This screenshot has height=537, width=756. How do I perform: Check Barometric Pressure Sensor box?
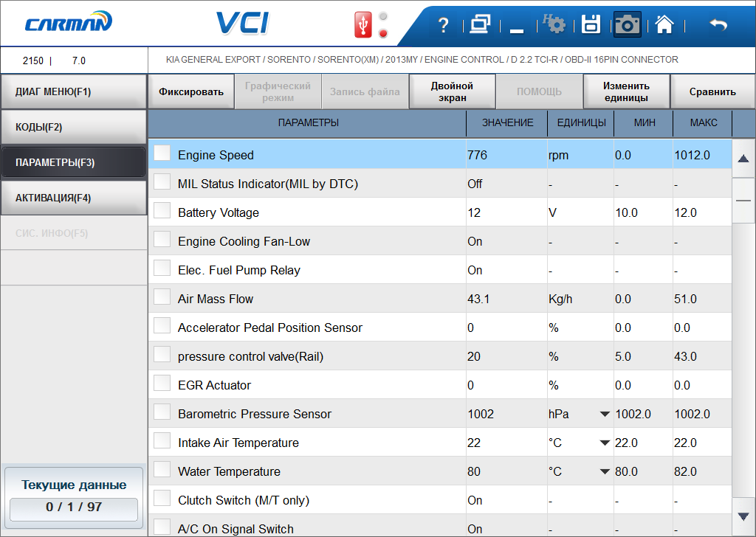(162, 412)
